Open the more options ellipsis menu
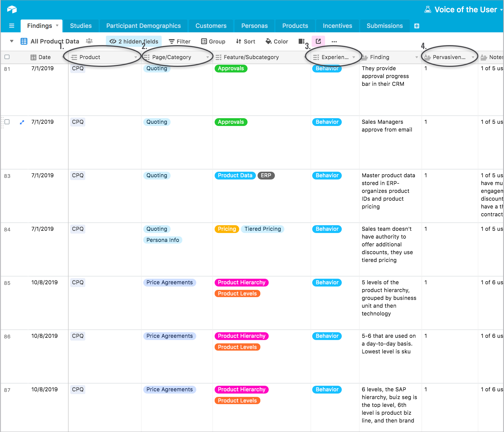 (x=334, y=42)
